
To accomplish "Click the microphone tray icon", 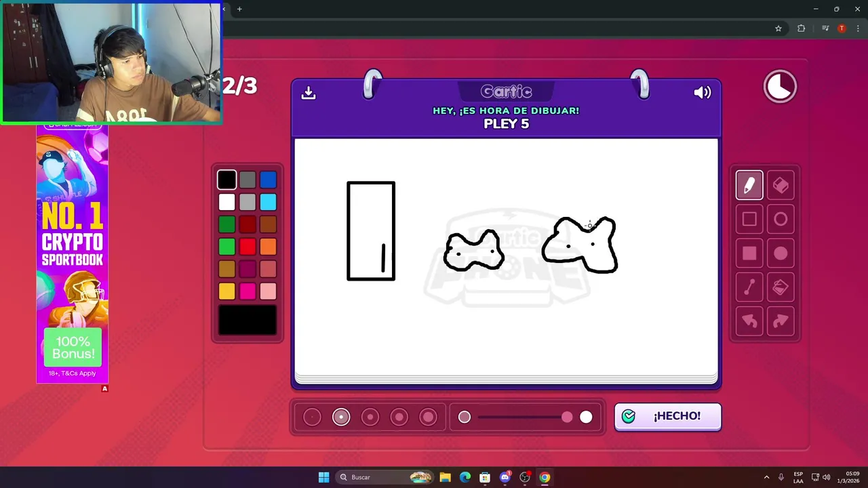I will click(x=781, y=477).
